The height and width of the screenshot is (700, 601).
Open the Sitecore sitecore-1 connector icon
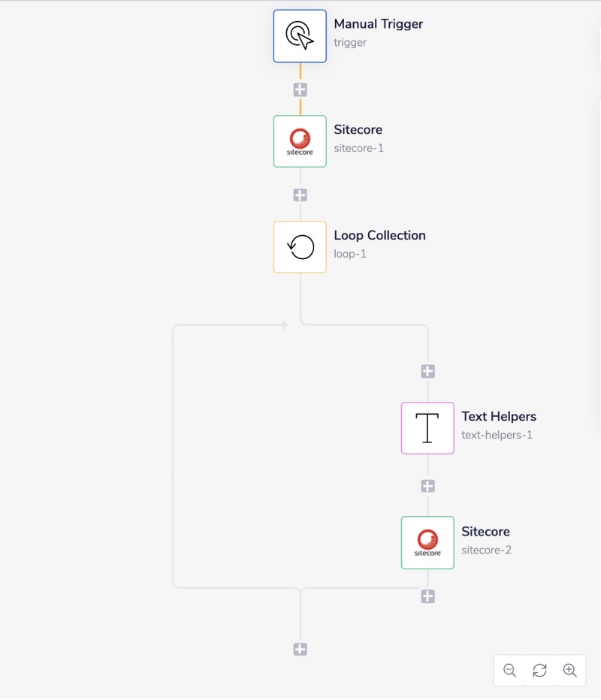pos(300,141)
